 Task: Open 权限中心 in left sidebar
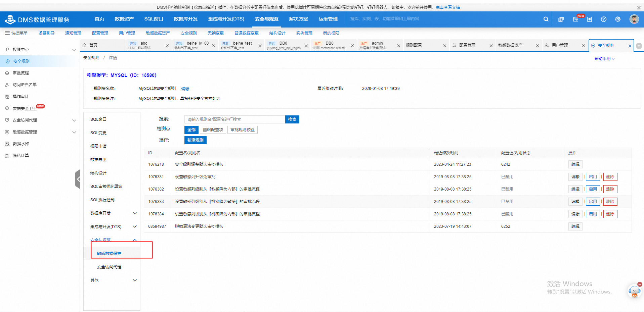click(x=21, y=49)
